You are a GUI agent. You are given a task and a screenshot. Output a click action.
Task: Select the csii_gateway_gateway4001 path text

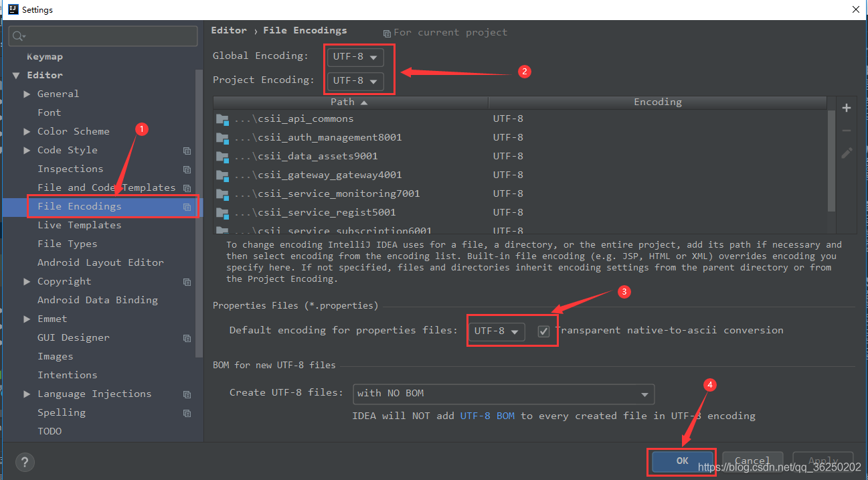click(318, 175)
